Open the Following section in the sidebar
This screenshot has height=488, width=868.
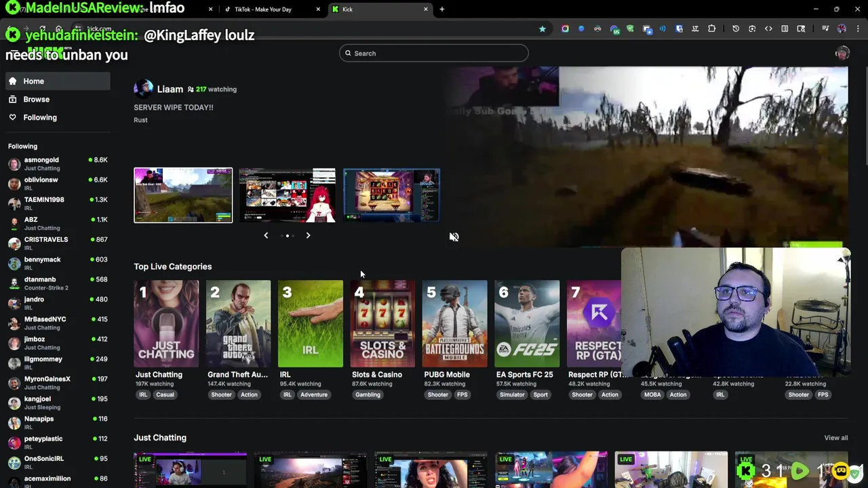coord(58,118)
